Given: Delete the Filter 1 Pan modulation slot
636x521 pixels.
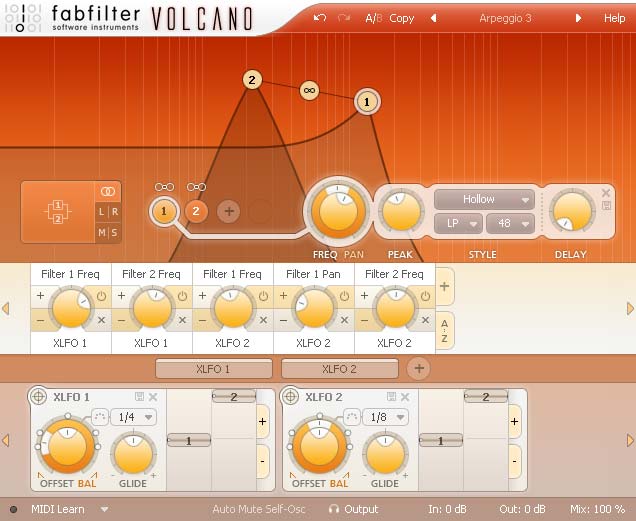Looking at the screenshot, I should tap(344, 320).
